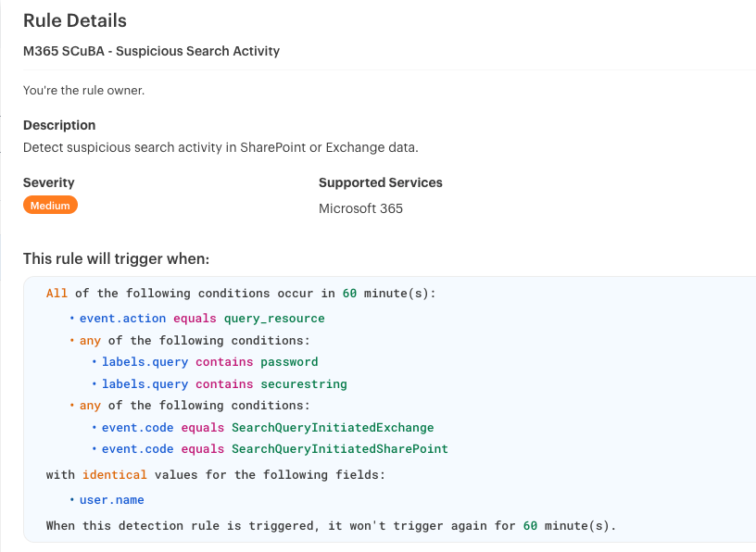Screen dimensions: 756x552
Task: Click the Rule Details heading
Action: tap(75, 20)
